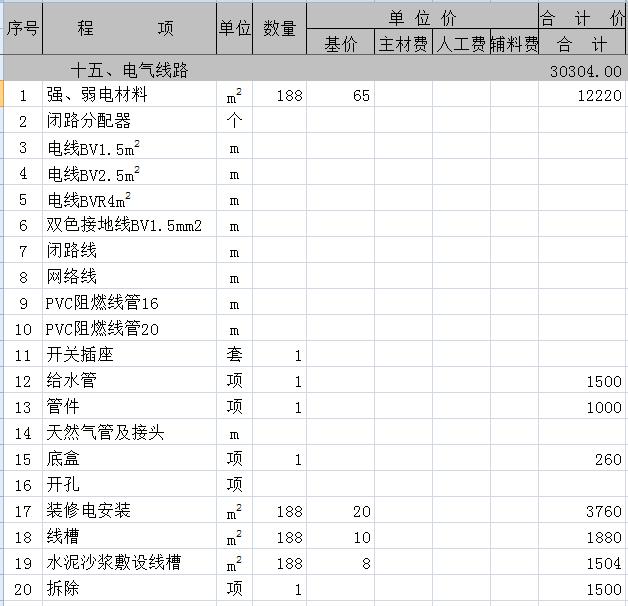Click the total cell 3760
The image size is (628, 606).
583,511
